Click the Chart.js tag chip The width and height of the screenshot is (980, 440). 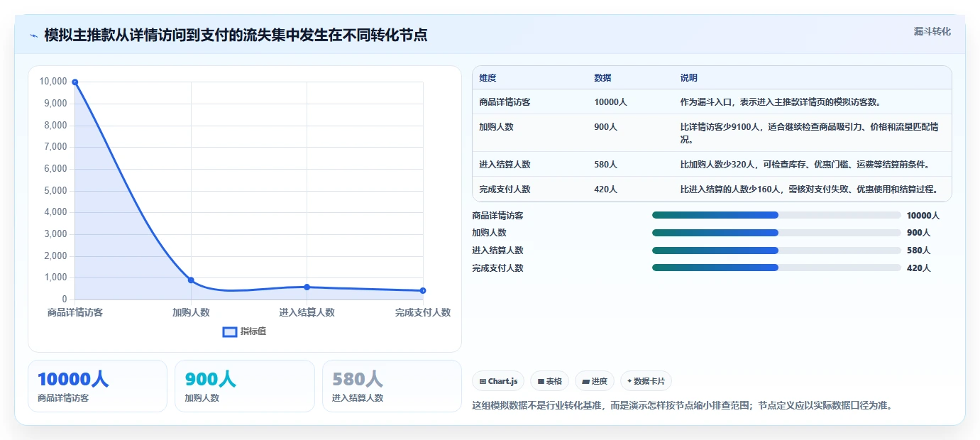pos(498,381)
